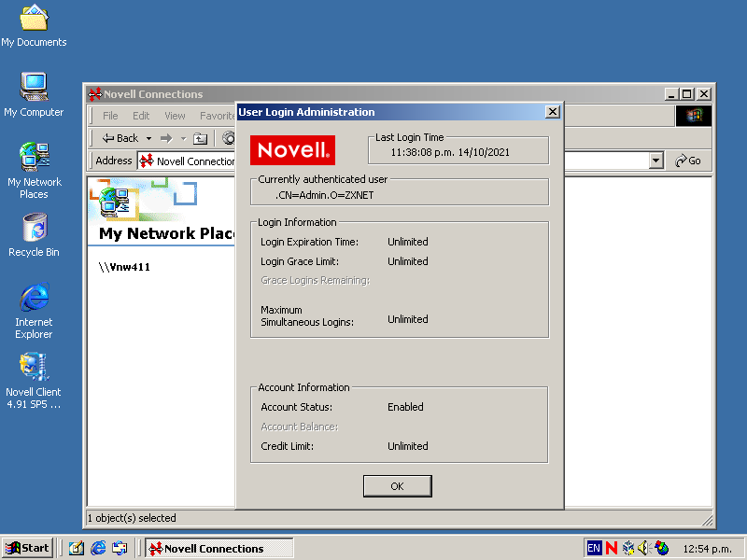The image size is (747, 560).
Task: Open the My Documents desktop icon
Action: point(34,26)
